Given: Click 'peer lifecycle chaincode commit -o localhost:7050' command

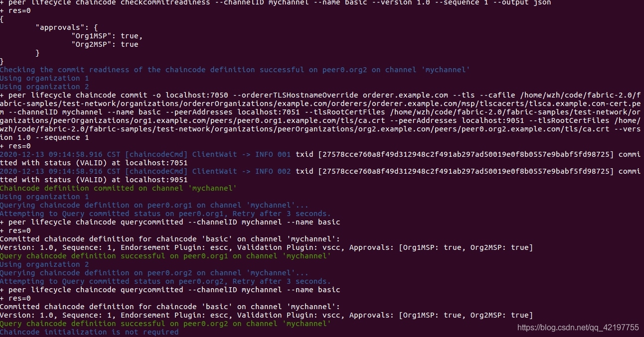Looking at the screenshot, I should [x=322, y=116].
